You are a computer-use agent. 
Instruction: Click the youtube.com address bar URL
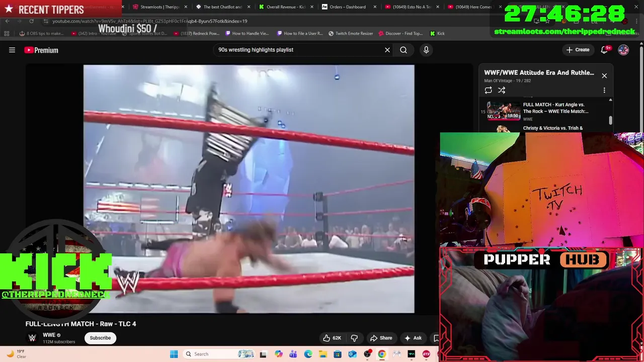click(150, 21)
